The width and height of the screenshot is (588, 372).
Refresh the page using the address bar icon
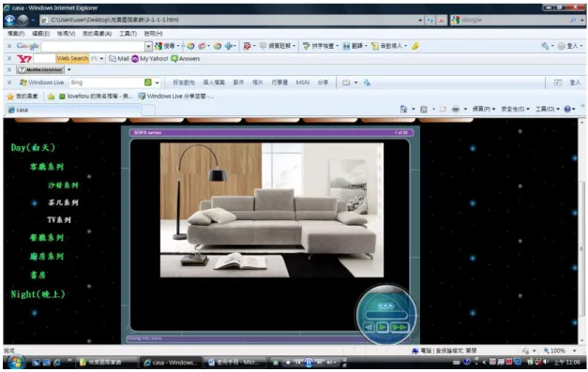(430, 21)
